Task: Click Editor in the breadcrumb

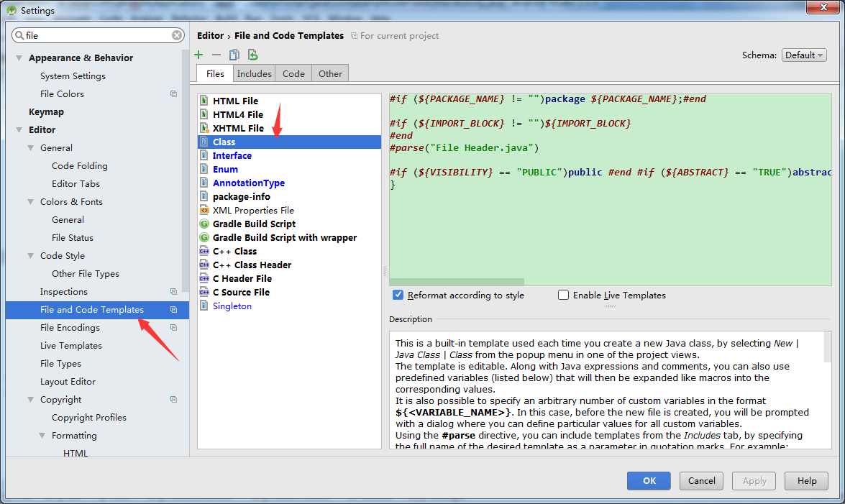Action: tap(210, 35)
